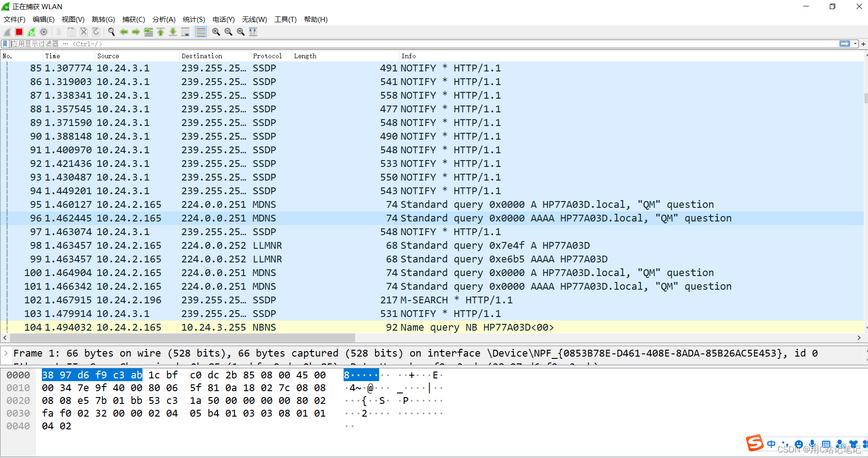Expand the Frame 1 details row
The image size is (868, 458).
coord(6,353)
